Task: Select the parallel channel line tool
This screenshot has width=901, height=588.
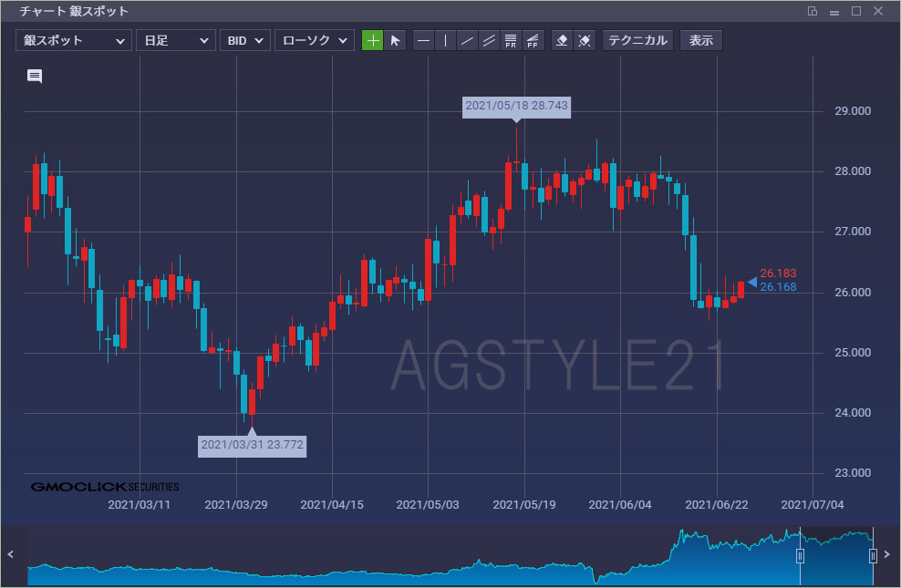Action: (x=489, y=40)
